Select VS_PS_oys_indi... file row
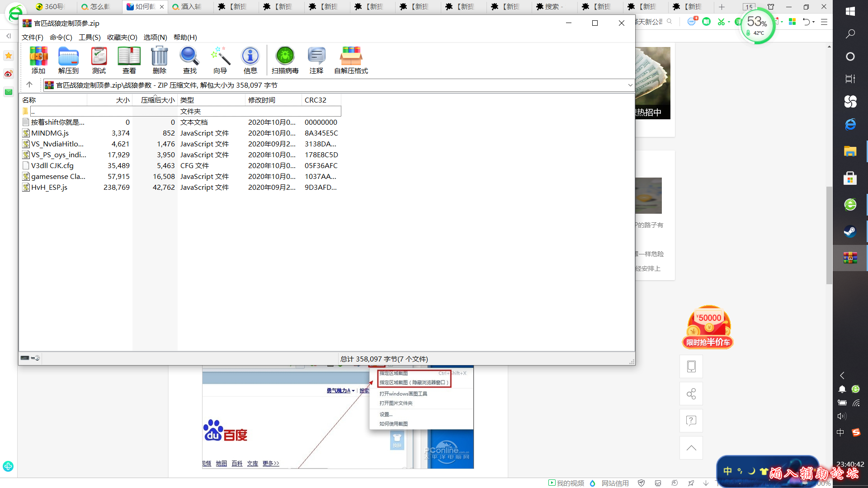868x488 pixels. tap(181, 155)
